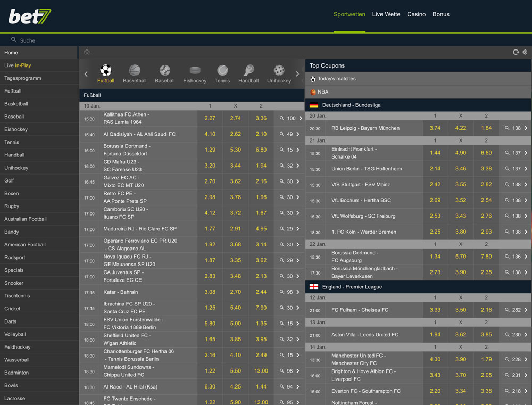Expand Borussia Dortmund - Fortuna Düsseldorf markets arrow
Viewport: 532px width, 405px height.
click(x=298, y=150)
